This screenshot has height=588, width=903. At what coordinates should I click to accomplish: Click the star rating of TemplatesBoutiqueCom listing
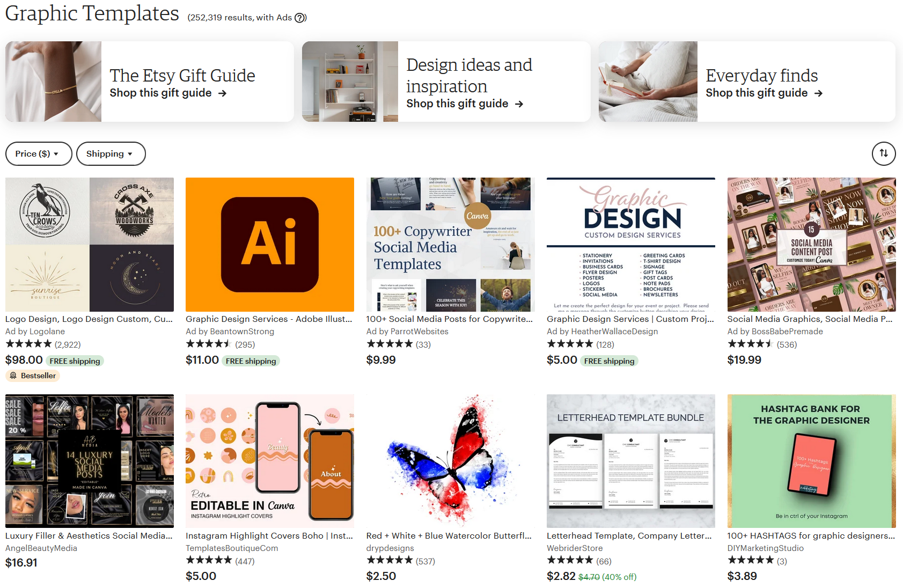point(209,561)
